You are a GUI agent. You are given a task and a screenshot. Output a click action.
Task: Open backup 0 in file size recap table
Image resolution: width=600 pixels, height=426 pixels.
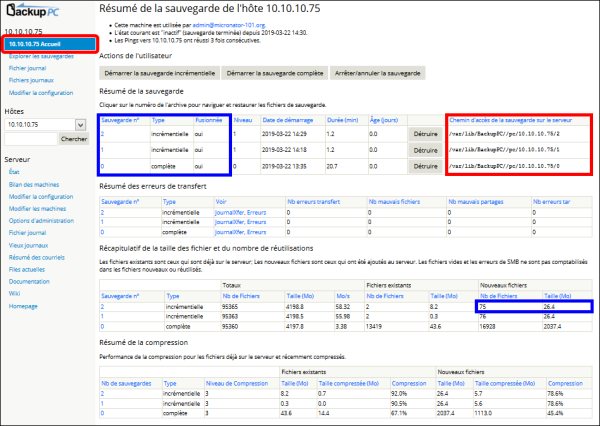click(x=103, y=326)
